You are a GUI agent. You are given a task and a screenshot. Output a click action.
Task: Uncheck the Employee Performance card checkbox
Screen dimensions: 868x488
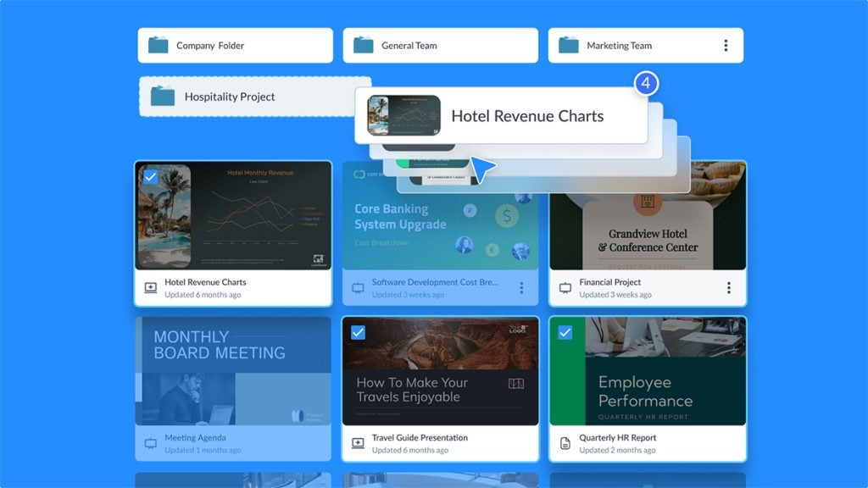pos(566,333)
